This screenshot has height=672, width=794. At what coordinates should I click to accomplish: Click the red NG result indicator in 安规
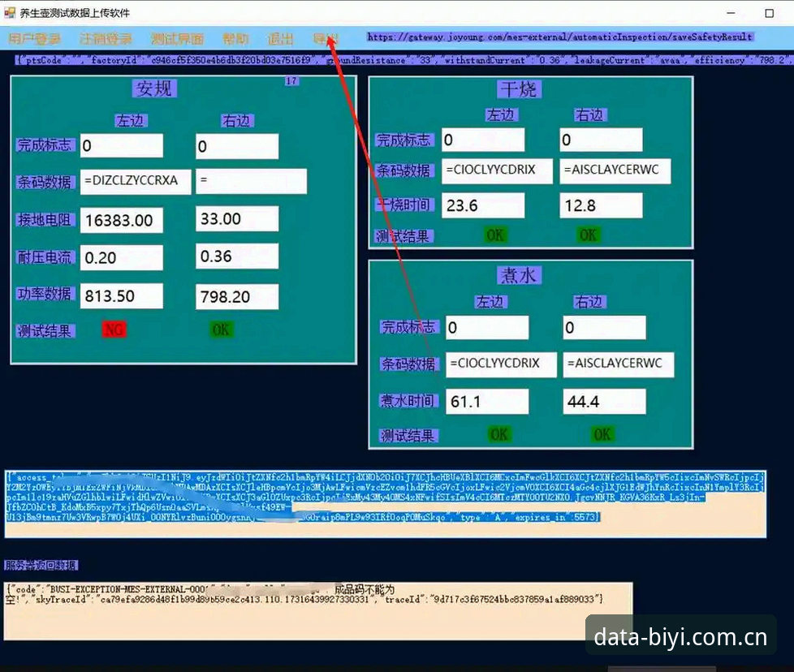tap(114, 330)
